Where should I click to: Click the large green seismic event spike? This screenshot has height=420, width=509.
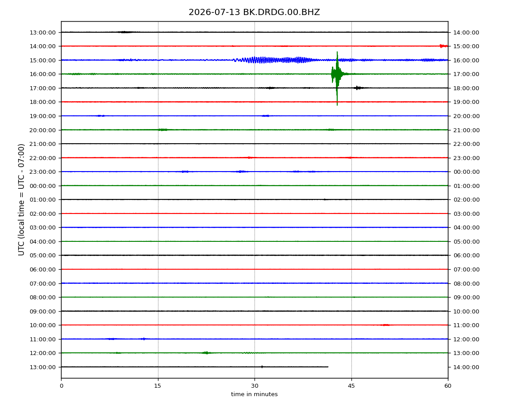point(337,78)
